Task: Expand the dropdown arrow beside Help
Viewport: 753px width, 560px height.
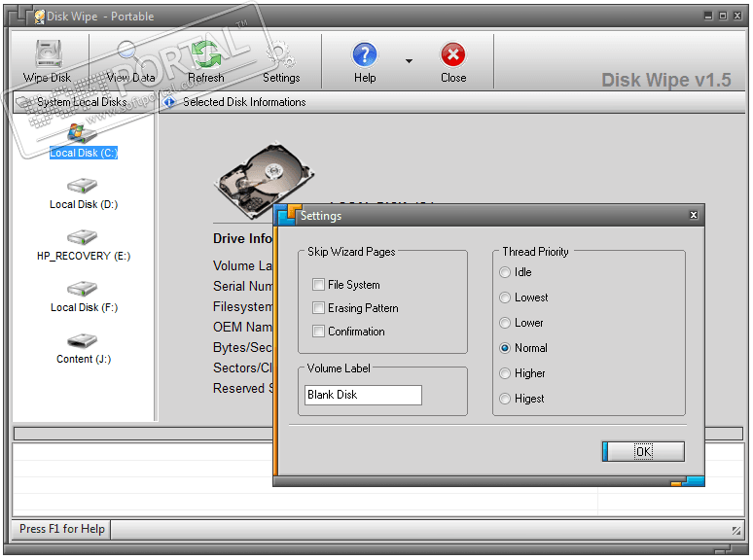Action: pos(409,61)
